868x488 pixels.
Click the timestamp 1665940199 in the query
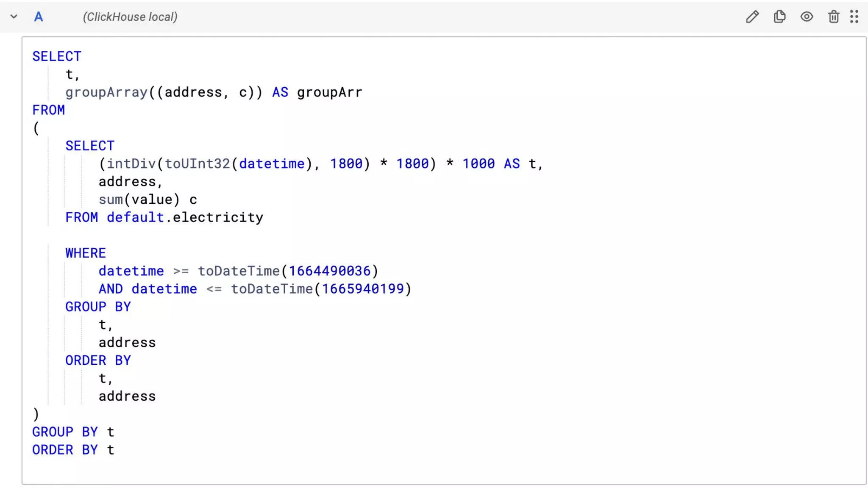(362, 289)
